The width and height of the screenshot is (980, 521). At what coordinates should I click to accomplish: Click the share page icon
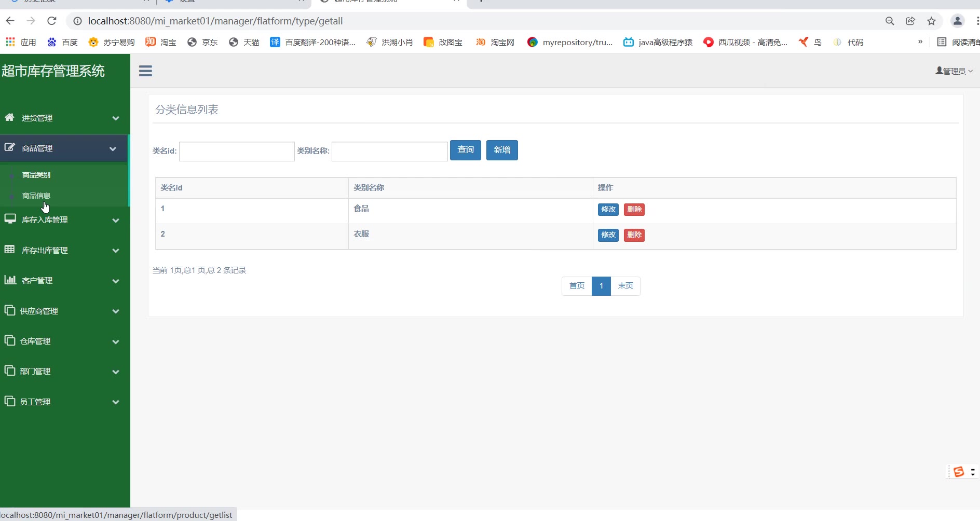pos(910,21)
